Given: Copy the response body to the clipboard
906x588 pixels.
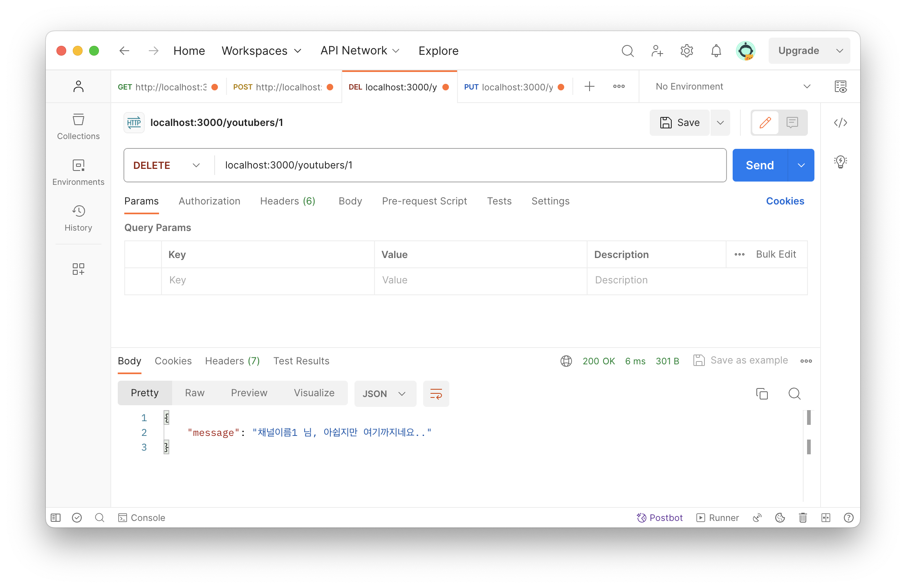Looking at the screenshot, I should 762,394.
